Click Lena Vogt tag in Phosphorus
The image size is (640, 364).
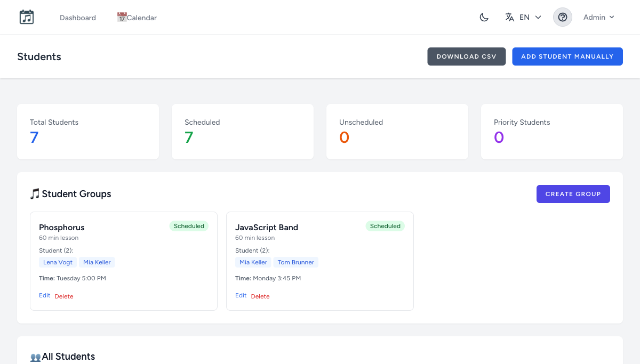58,262
